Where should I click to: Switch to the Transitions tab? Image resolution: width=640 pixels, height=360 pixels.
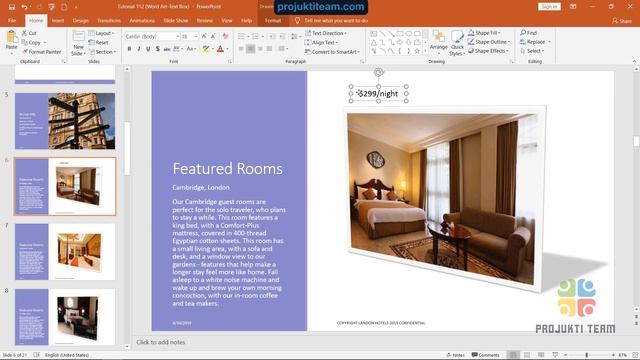109,20
